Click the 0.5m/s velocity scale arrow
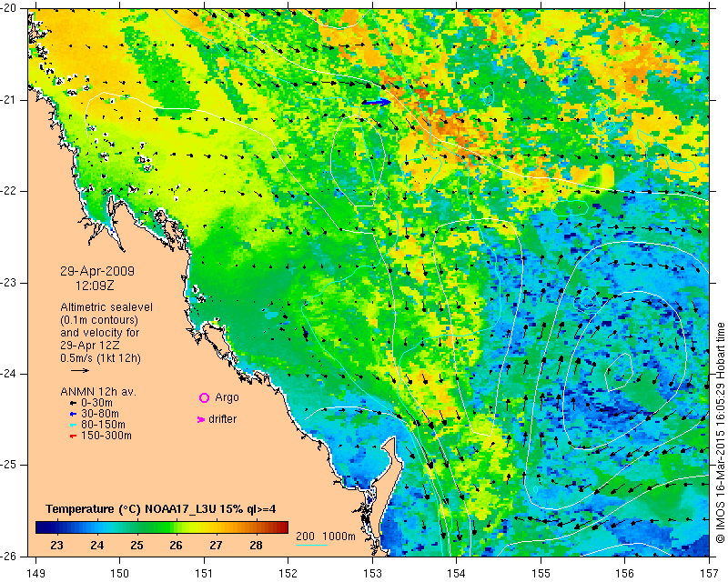Screen dimensions: 728x582 (80, 370)
